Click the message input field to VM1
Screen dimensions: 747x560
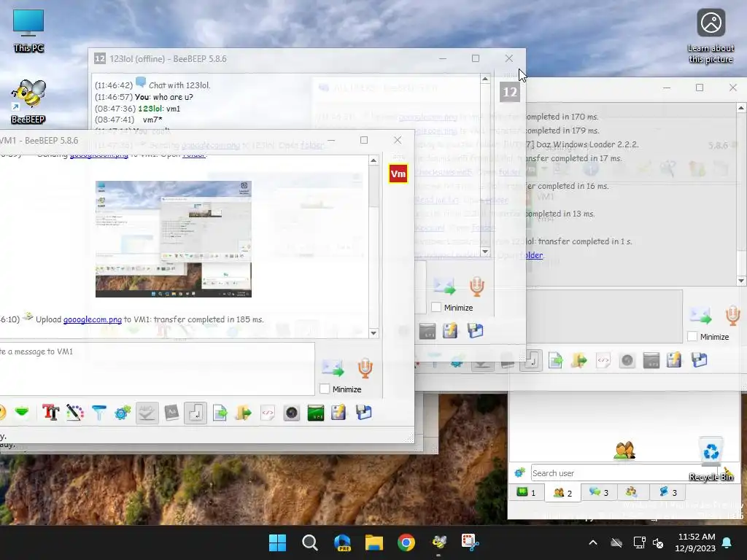coord(158,368)
